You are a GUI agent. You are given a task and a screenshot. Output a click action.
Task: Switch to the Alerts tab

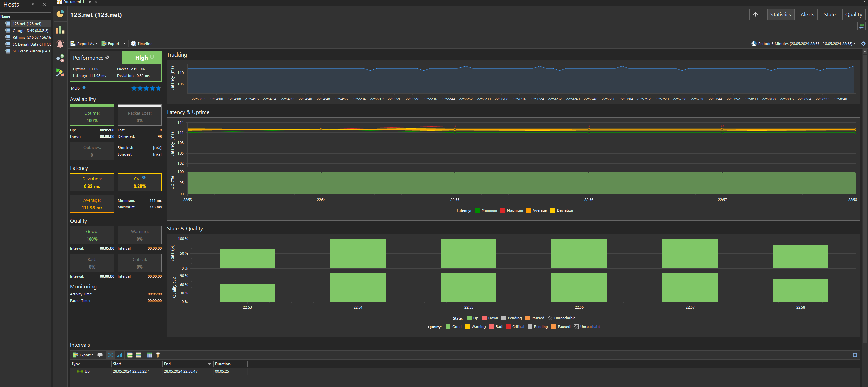tap(807, 14)
